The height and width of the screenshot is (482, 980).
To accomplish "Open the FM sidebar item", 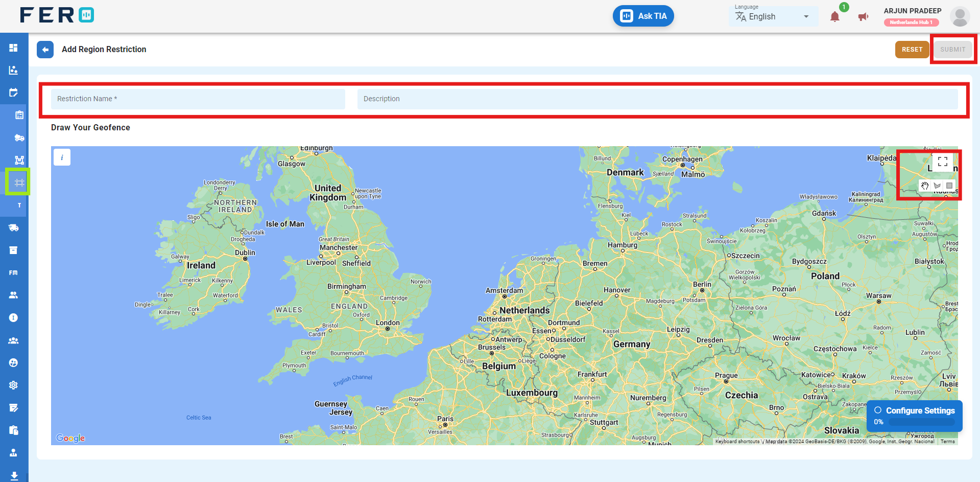I will 13,272.
